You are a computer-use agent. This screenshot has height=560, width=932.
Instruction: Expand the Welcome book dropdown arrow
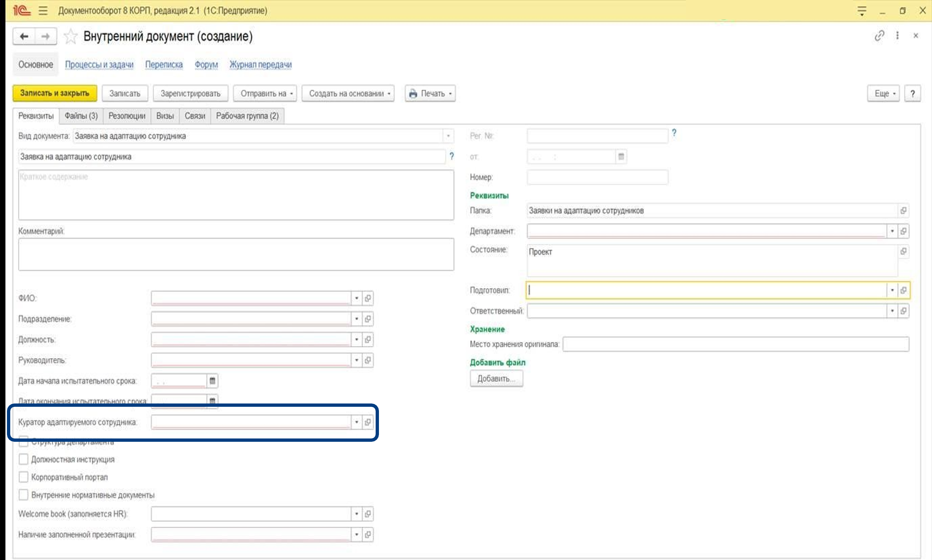[x=356, y=514]
